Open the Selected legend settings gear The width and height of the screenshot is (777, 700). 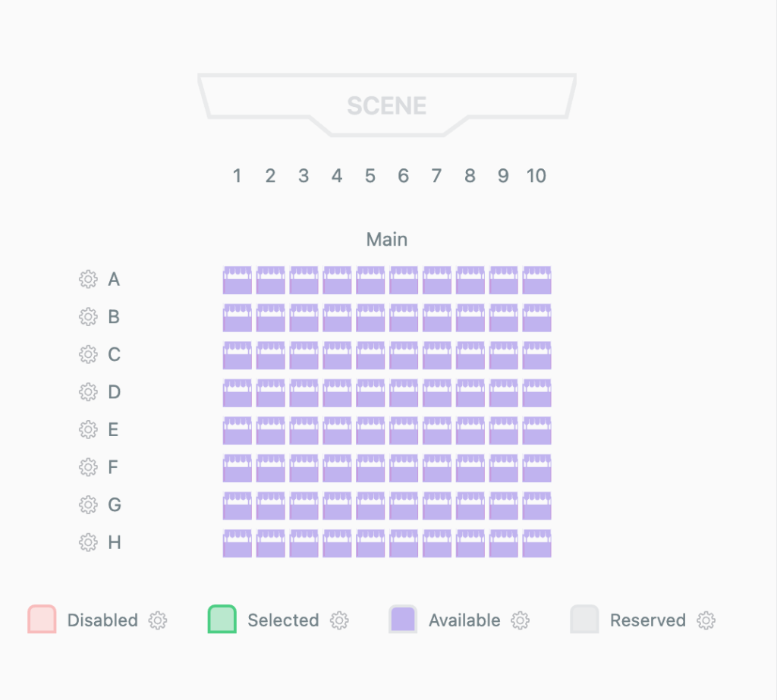coord(339,620)
